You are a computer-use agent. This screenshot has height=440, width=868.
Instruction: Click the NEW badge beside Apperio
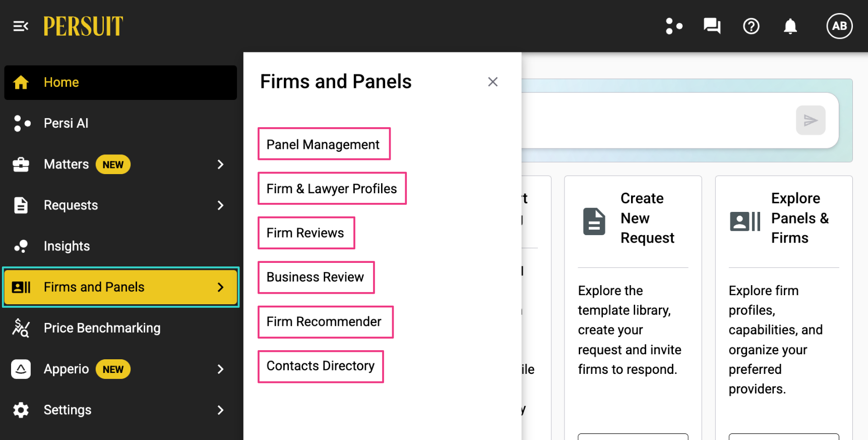point(113,369)
